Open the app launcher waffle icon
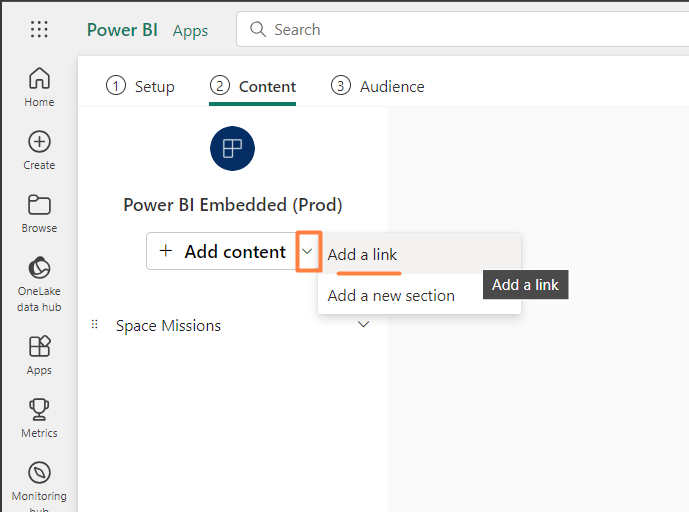The height and width of the screenshot is (512, 689). click(39, 29)
